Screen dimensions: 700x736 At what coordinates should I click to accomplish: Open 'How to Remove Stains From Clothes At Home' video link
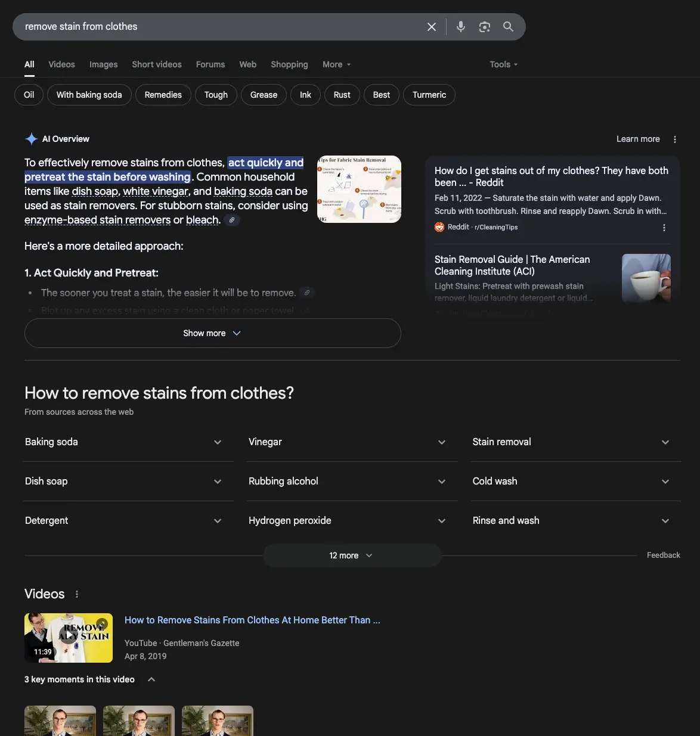coord(252,620)
